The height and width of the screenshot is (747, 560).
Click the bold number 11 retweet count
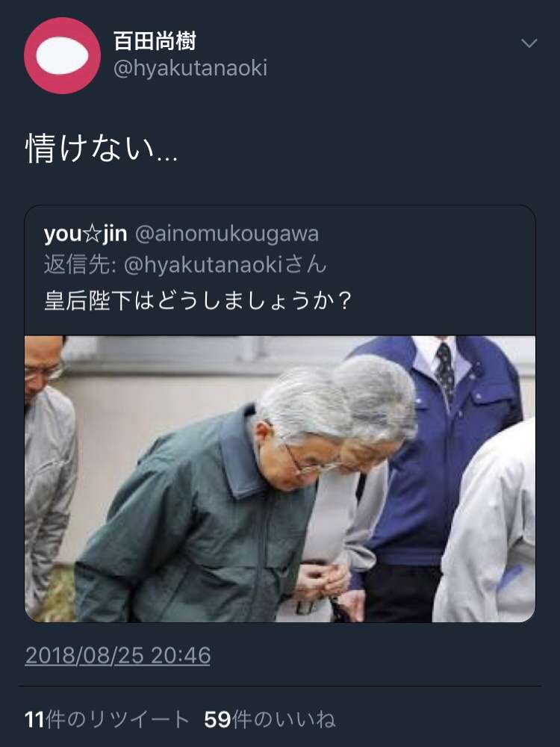coord(35,720)
